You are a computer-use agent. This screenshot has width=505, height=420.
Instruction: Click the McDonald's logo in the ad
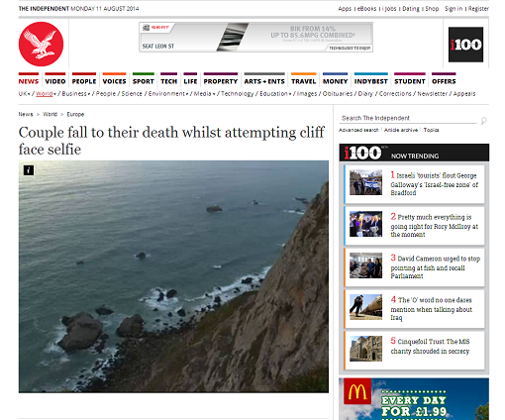[357, 391]
